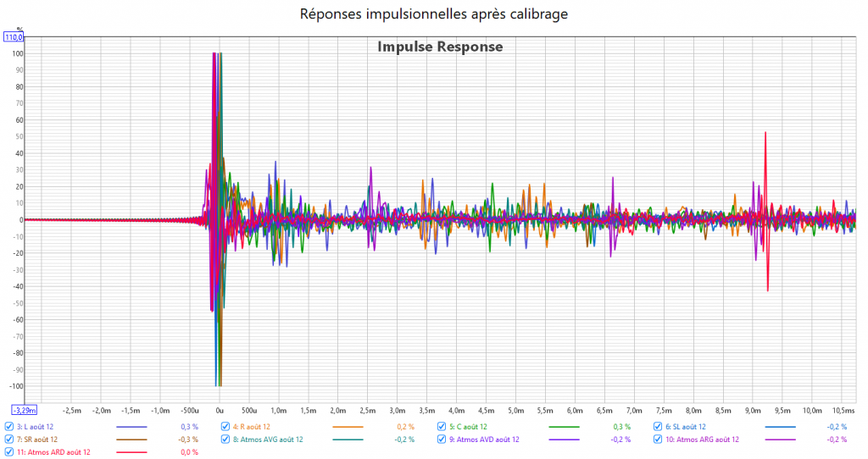
Task: Hide the '4: R août 12' trace
Action: pyautogui.click(x=225, y=427)
